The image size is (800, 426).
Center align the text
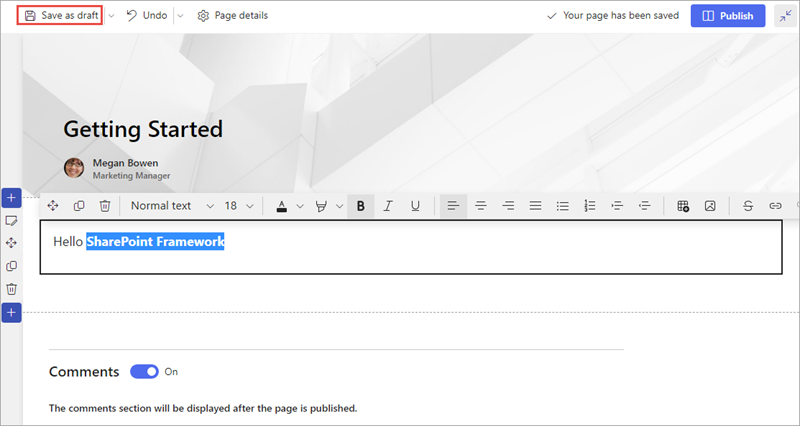click(x=481, y=206)
